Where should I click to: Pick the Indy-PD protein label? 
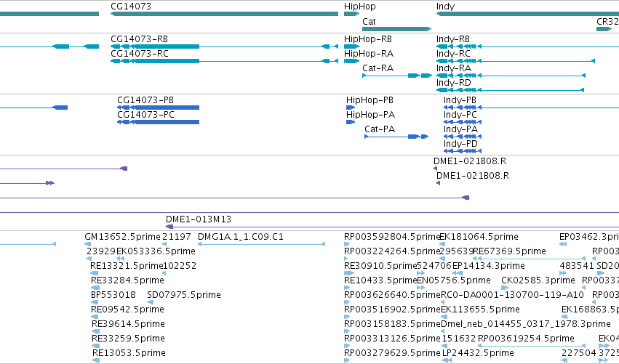tap(460, 145)
